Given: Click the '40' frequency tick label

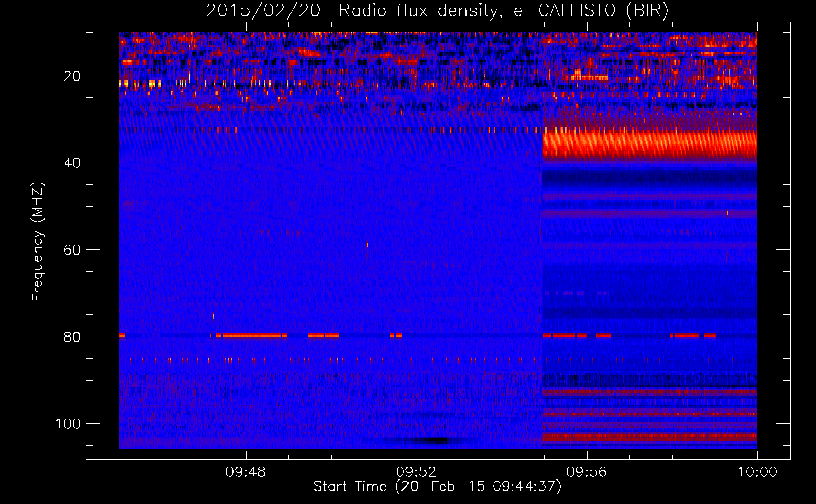Looking at the screenshot, I should tap(72, 163).
